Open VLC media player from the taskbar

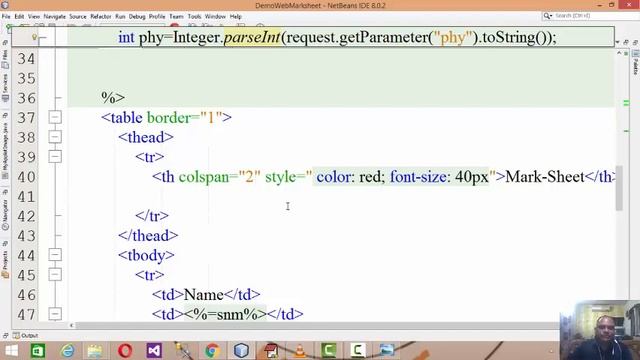tap(300, 351)
